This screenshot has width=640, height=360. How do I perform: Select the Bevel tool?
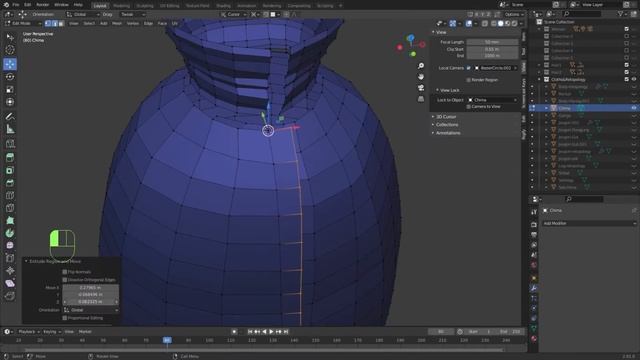(x=10, y=183)
